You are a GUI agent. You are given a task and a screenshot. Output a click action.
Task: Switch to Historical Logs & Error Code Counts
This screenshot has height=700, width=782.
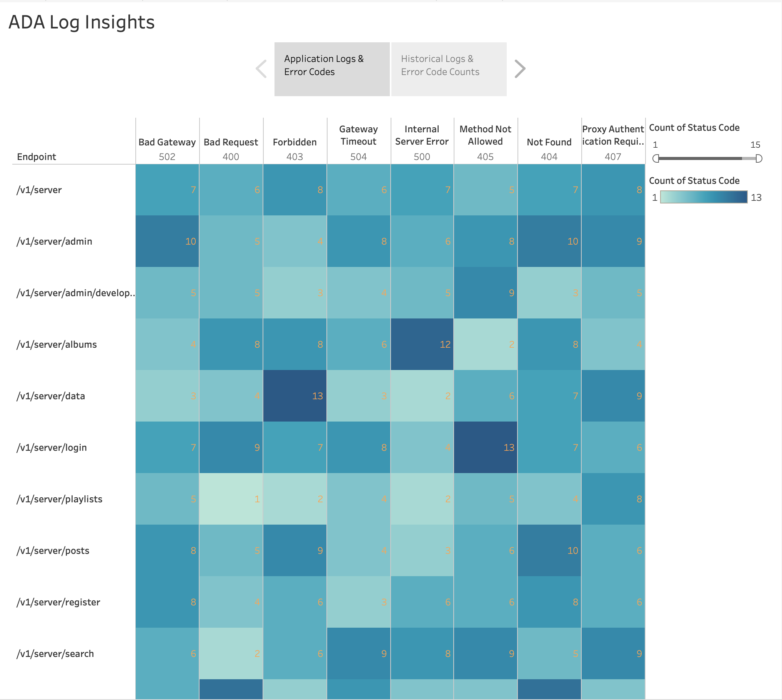(x=449, y=69)
